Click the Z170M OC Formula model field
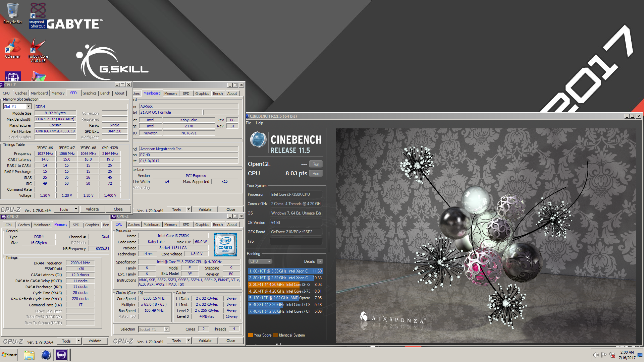This screenshot has height=362, width=644. pos(170,112)
